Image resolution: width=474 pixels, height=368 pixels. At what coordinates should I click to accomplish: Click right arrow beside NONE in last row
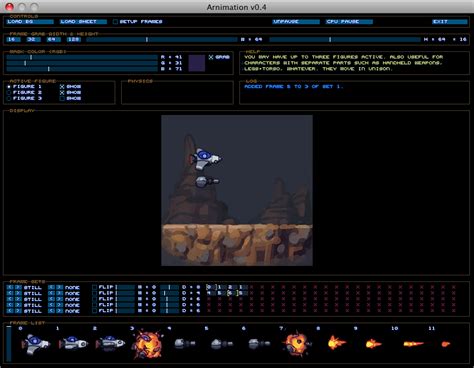point(59,311)
